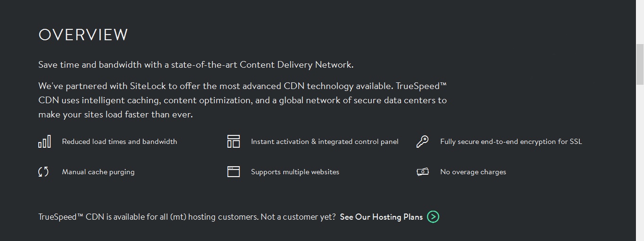Click the bar chart load times icon

pos(44,142)
